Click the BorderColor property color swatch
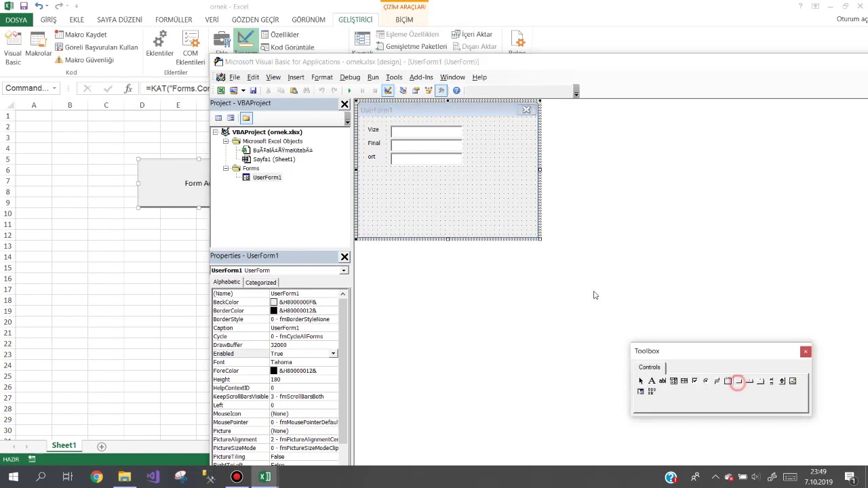This screenshot has height=488, width=868. coord(274,311)
